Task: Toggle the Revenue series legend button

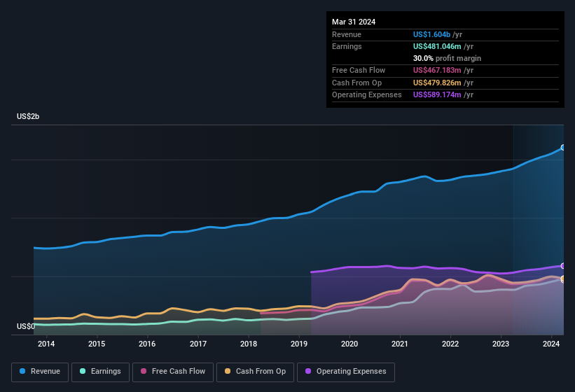Action: click(x=40, y=372)
